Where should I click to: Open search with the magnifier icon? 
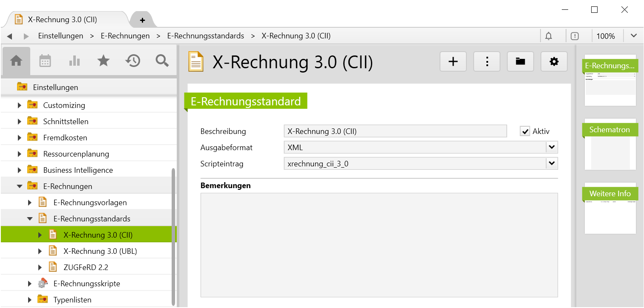(x=162, y=61)
